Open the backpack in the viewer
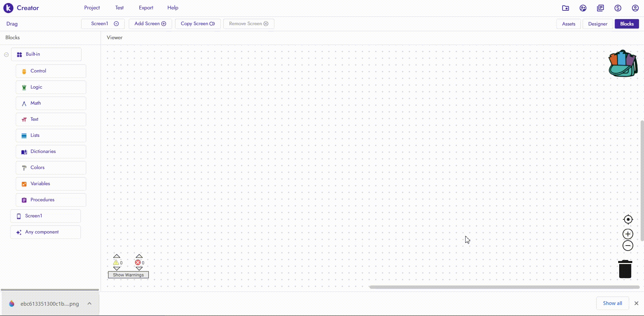Viewport: 644px width, 316px height. 623,63
